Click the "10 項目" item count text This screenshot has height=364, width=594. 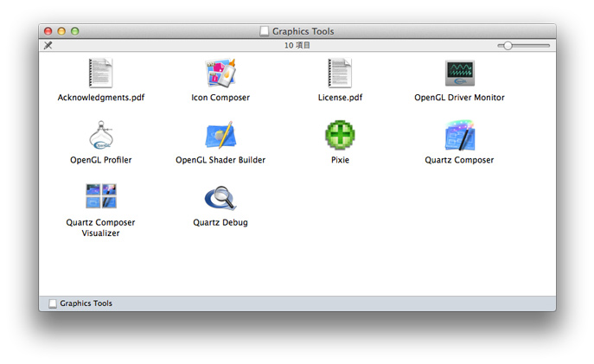pos(297,46)
